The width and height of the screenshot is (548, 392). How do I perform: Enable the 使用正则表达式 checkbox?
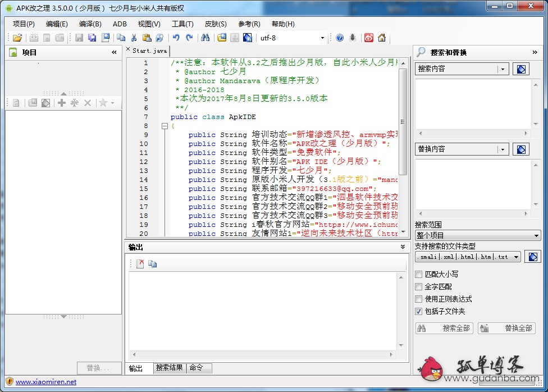[418, 299]
